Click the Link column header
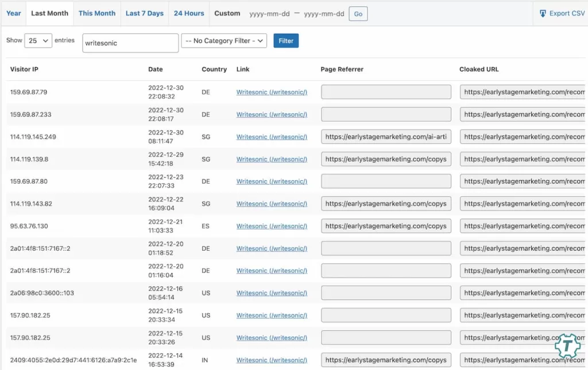This screenshot has width=588, height=370. click(243, 69)
